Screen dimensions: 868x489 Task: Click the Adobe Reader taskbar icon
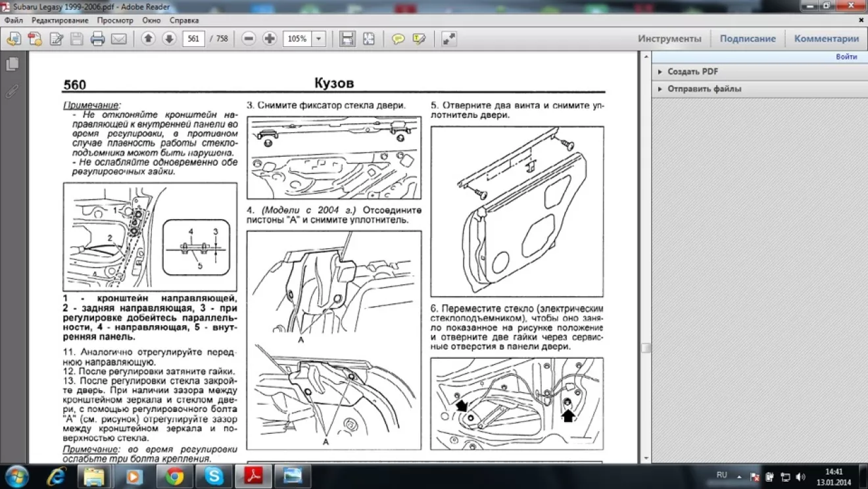tap(254, 476)
